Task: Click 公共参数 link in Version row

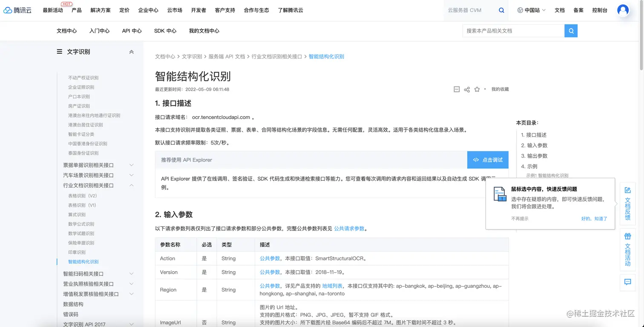Action: (x=270, y=272)
